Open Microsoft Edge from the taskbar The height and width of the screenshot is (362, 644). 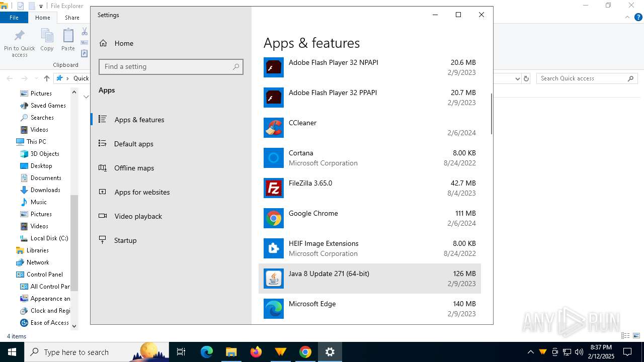pos(207,352)
